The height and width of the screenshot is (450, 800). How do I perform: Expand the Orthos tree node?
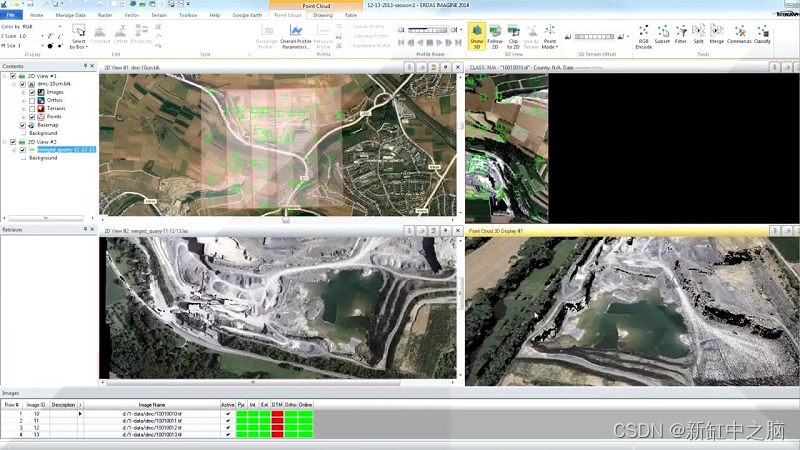tap(23, 101)
